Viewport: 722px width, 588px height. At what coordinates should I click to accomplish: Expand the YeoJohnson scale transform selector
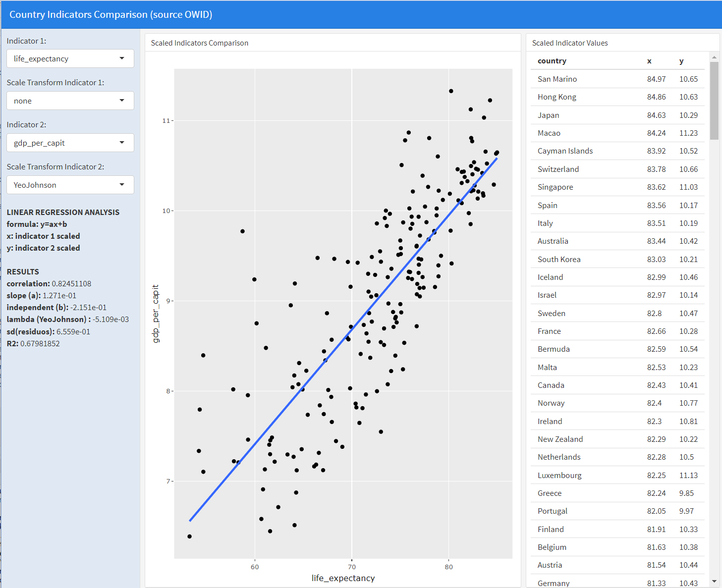click(x=69, y=185)
